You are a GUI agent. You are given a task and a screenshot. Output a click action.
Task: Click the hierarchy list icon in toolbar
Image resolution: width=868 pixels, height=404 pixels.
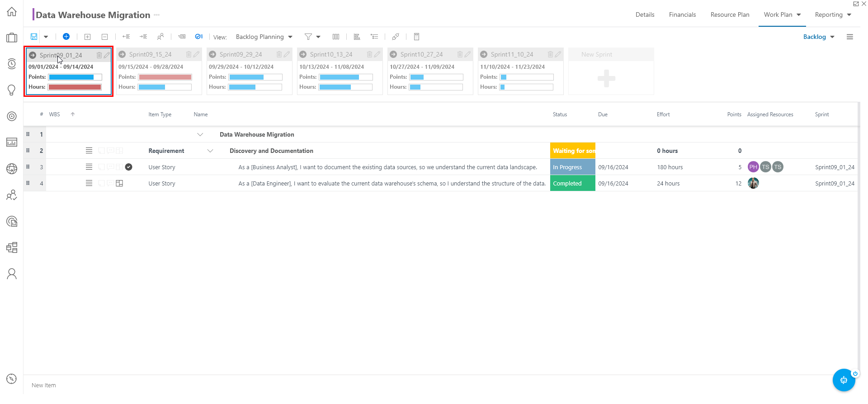[x=374, y=37]
